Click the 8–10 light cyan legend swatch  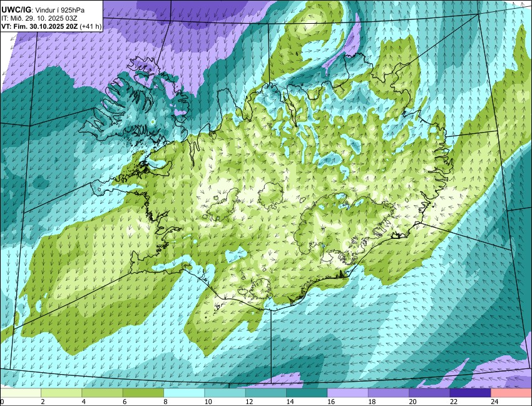(x=184, y=393)
